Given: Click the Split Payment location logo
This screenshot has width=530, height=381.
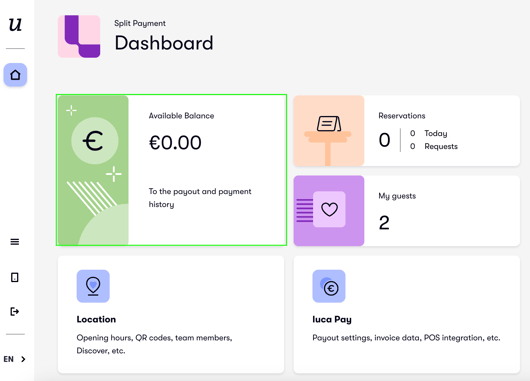Looking at the screenshot, I should pos(79,37).
